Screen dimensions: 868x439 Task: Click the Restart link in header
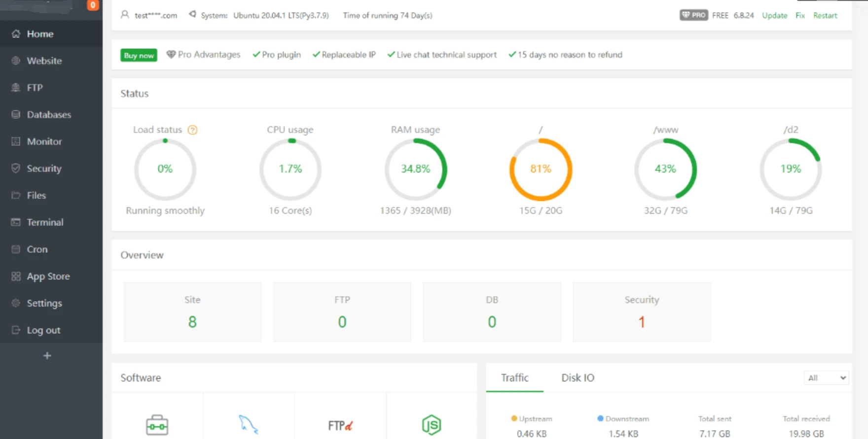pyautogui.click(x=825, y=15)
